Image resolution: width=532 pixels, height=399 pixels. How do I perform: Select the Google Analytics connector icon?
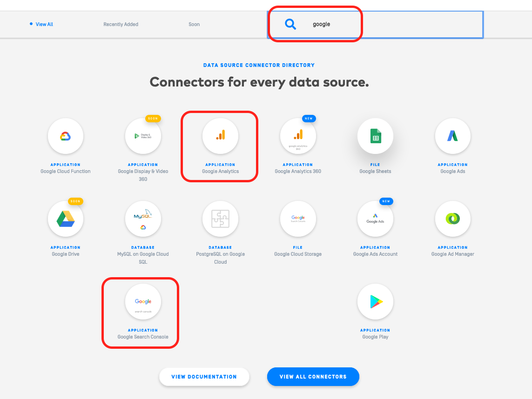point(220,136)
